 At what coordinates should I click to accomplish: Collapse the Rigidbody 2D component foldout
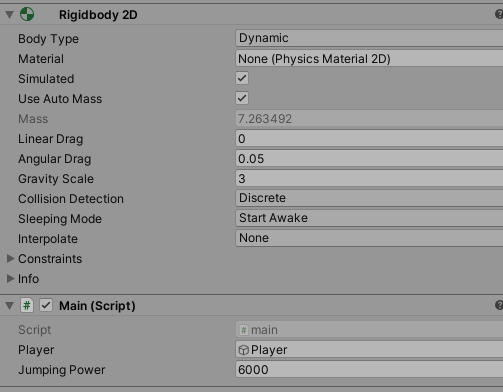10,15
